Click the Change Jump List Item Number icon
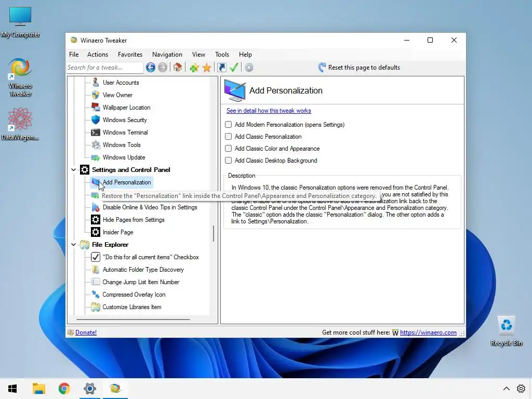The image size is (532, 399). point(96,282)
